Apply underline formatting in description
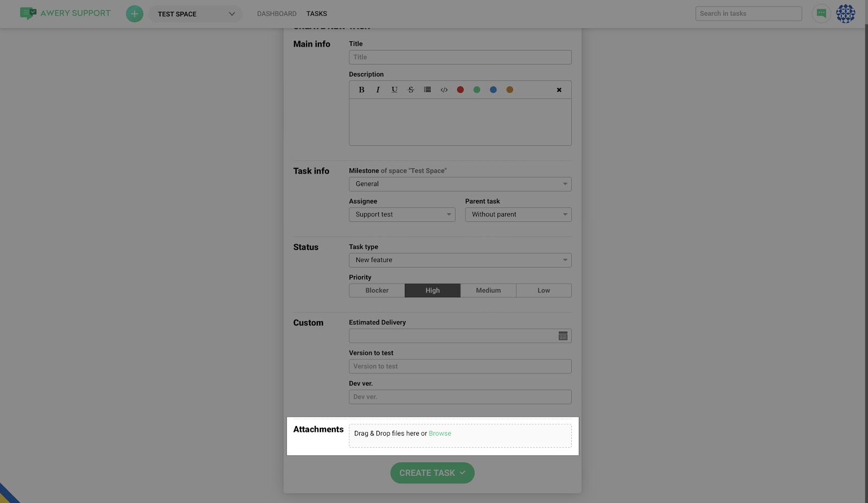Screen dimensions: 868x503 [394, 90]
